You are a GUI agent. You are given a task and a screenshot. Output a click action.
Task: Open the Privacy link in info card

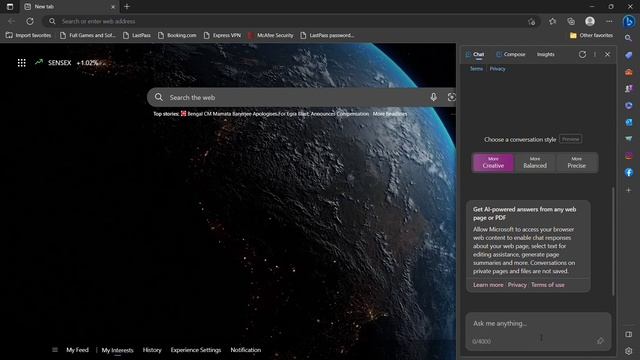point(517,285)
